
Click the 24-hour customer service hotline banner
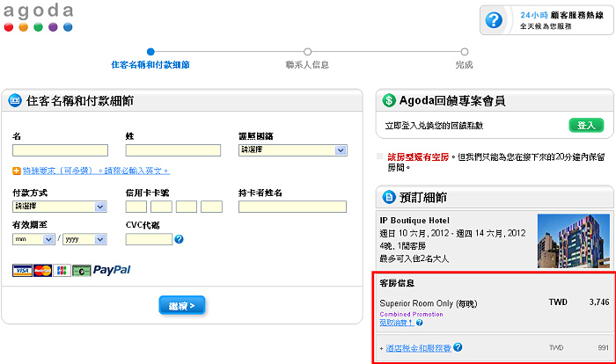(546, 20)
